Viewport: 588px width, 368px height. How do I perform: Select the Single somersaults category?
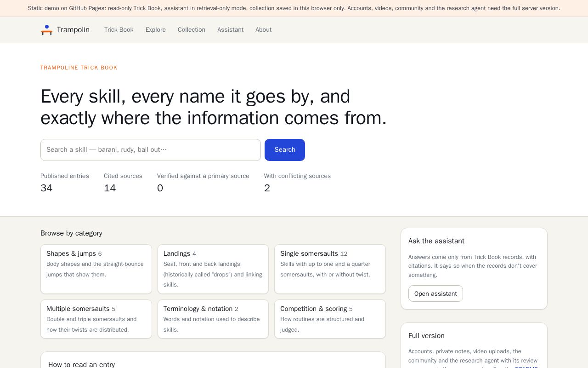330,269
